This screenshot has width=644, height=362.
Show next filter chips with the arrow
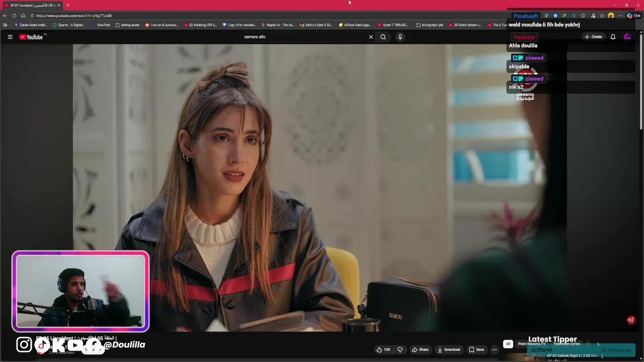coord(598,344)
